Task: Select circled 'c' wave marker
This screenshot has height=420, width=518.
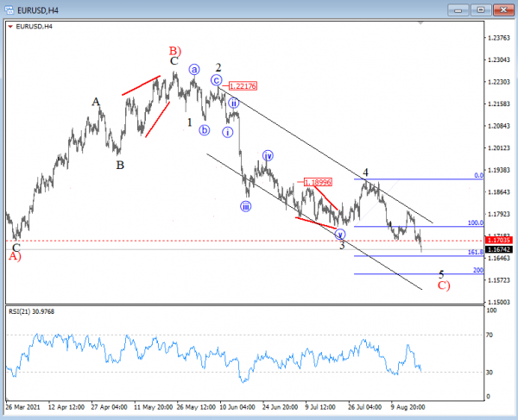Action: pyautogui.click(x=217, y=80)
